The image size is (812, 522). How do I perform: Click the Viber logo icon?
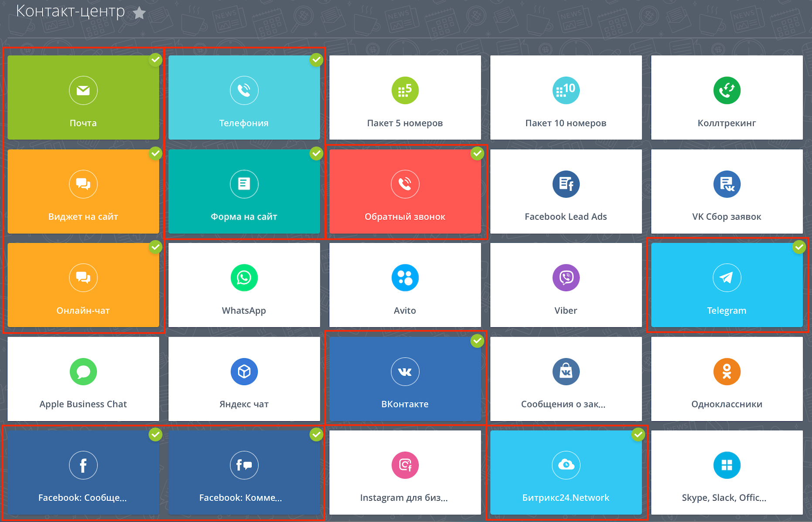point(566,278)
